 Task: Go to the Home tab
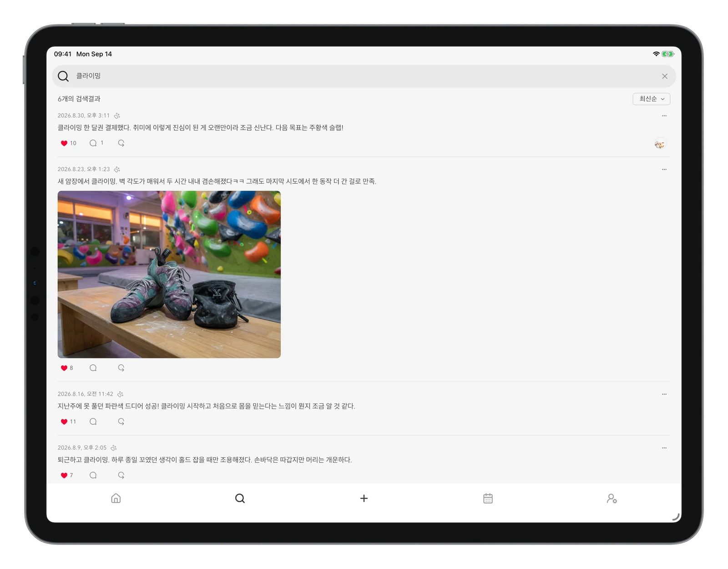point(116,499)
